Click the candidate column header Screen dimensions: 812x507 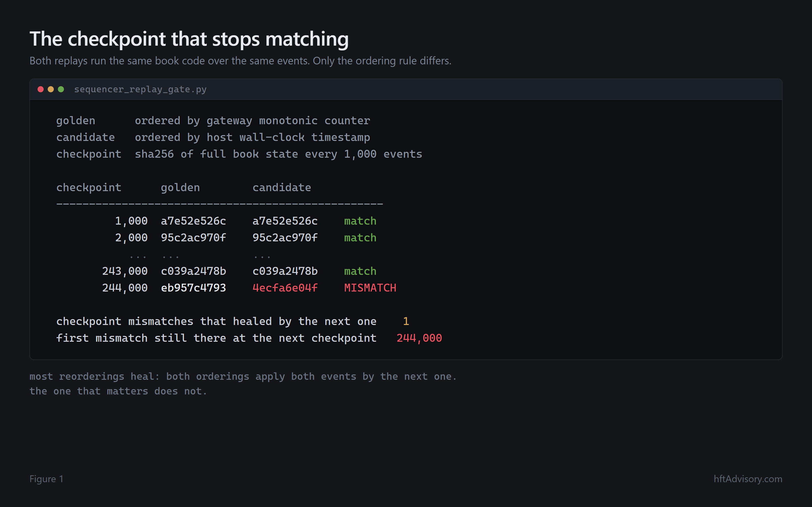coord(281,187)
